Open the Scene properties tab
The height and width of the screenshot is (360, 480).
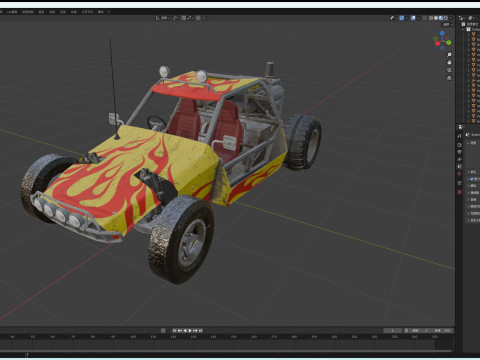pos(459,166)
